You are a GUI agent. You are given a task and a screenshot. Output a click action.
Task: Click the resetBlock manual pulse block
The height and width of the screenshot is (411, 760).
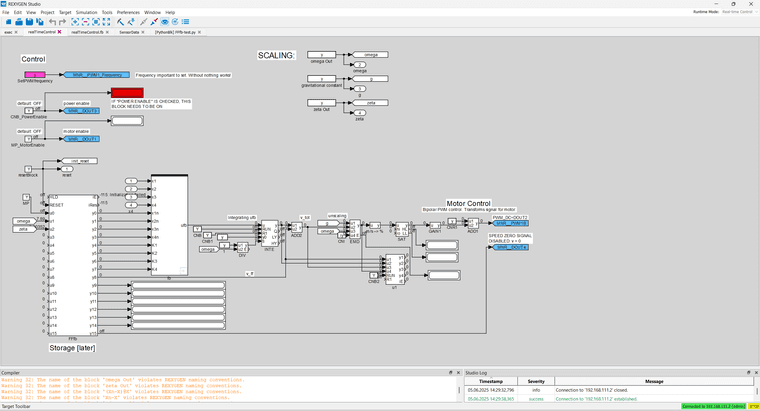tap(28, 169)
